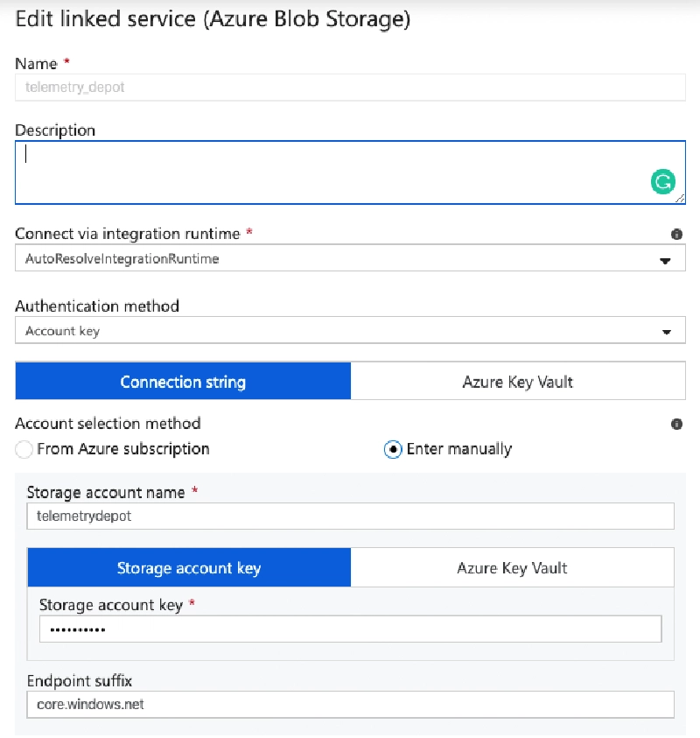
Task: Open the AutoResolveIntegrationRuntime dropdown
Action: pos(350,258)
